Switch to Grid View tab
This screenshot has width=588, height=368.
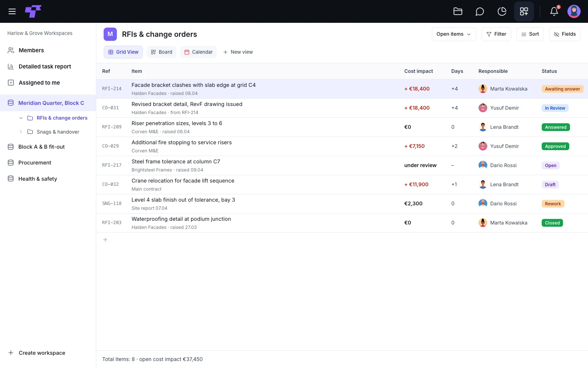[x=123, y=52]
